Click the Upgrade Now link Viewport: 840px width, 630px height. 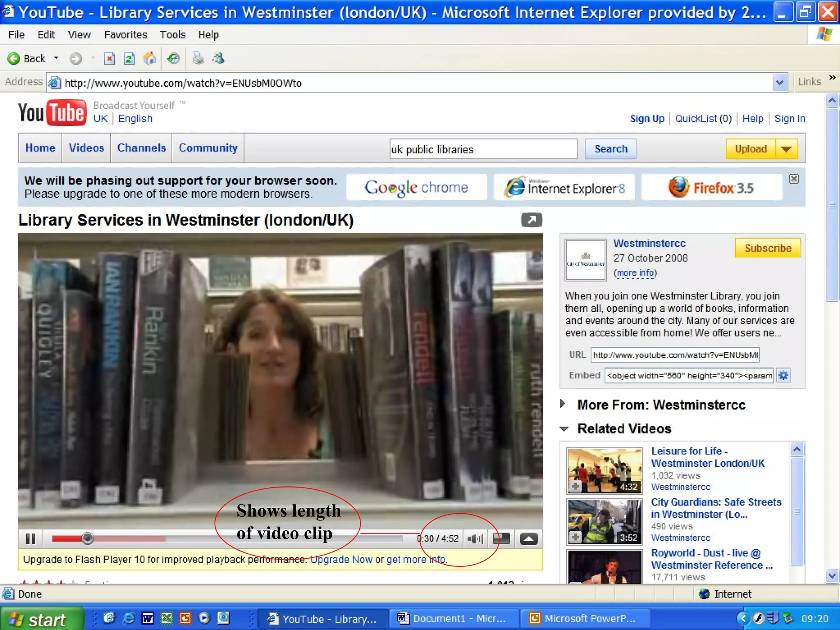(x=341, y=559)
